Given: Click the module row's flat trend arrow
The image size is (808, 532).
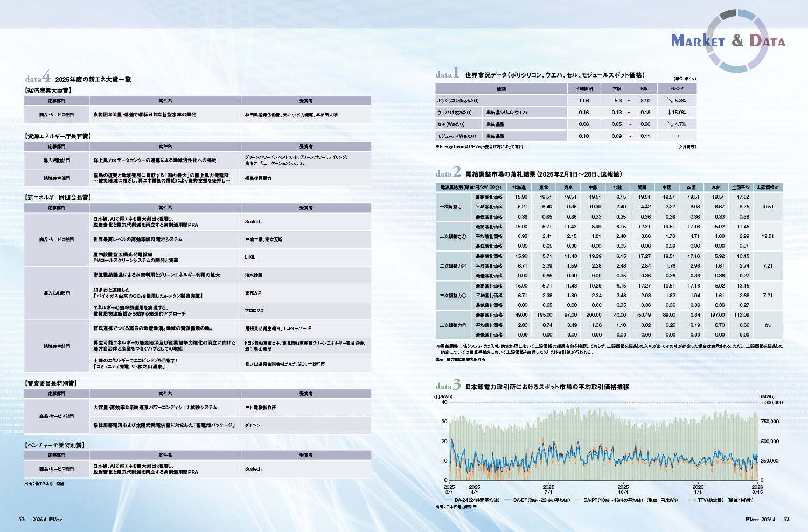Looking at the screenshot, I should click(677, 136).
